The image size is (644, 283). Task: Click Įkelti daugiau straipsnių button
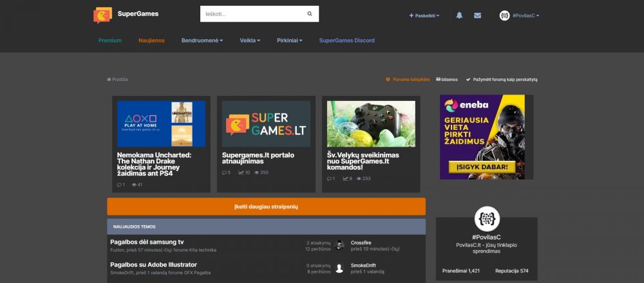point(266,206)
